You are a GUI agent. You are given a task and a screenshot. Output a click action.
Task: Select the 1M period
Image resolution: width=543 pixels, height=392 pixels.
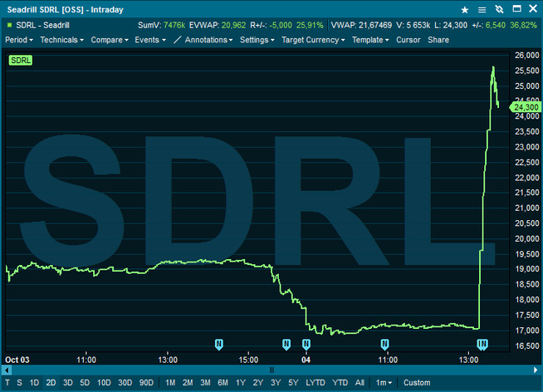(170, 383)
